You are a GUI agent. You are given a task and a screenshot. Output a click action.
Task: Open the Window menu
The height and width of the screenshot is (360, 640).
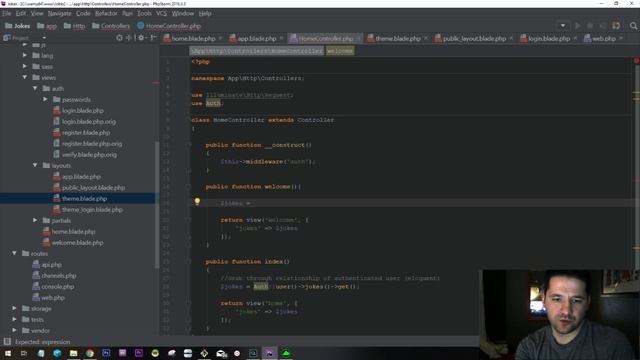tap(182, 13)
